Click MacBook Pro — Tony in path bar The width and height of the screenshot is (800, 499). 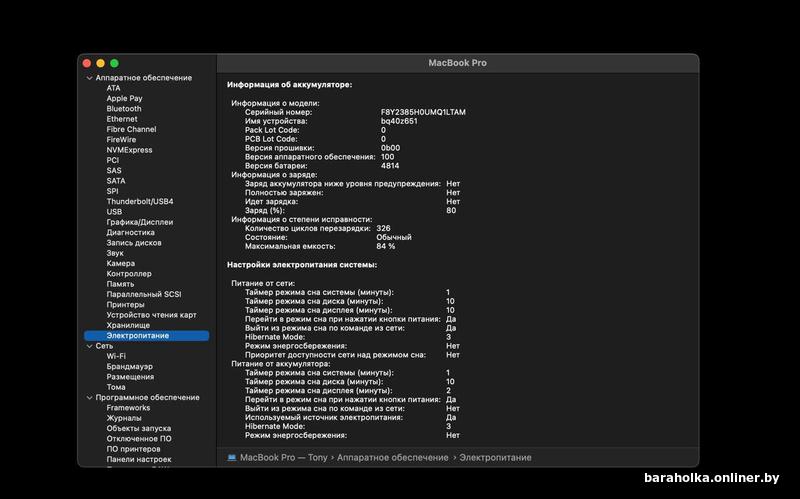pyautogui.click(x=284, y=458)
